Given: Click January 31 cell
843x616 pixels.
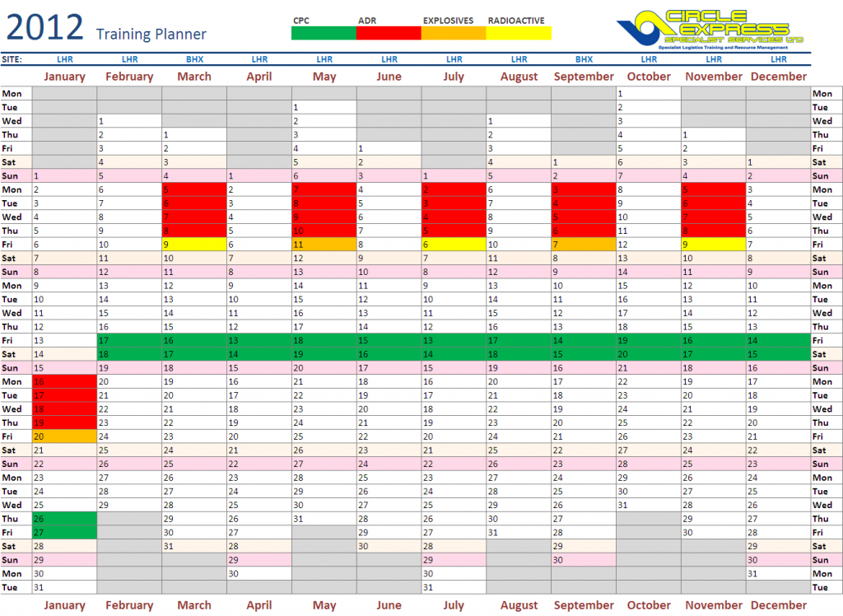Looking at the screenshot, I should point(64,587).
